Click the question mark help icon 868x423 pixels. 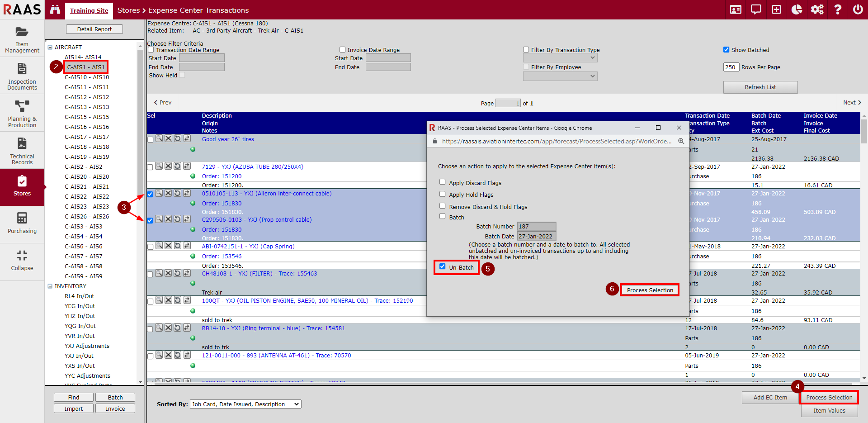click(x=837, y=10)
